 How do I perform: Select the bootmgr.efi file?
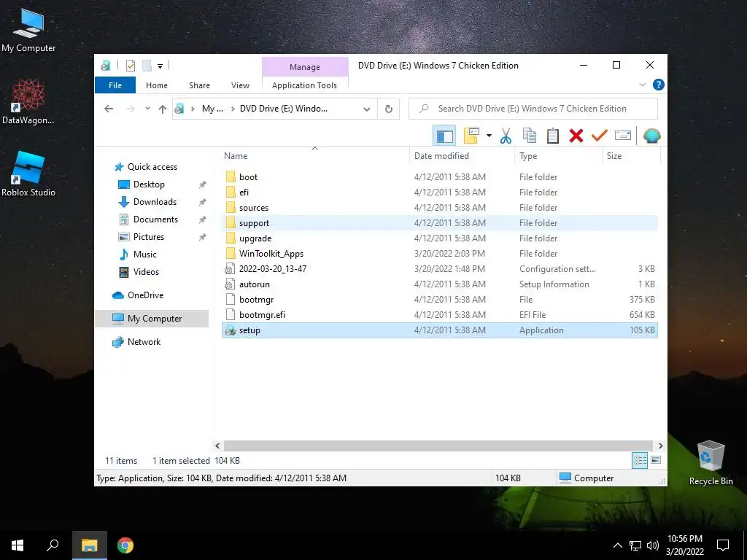click(439, 315)
